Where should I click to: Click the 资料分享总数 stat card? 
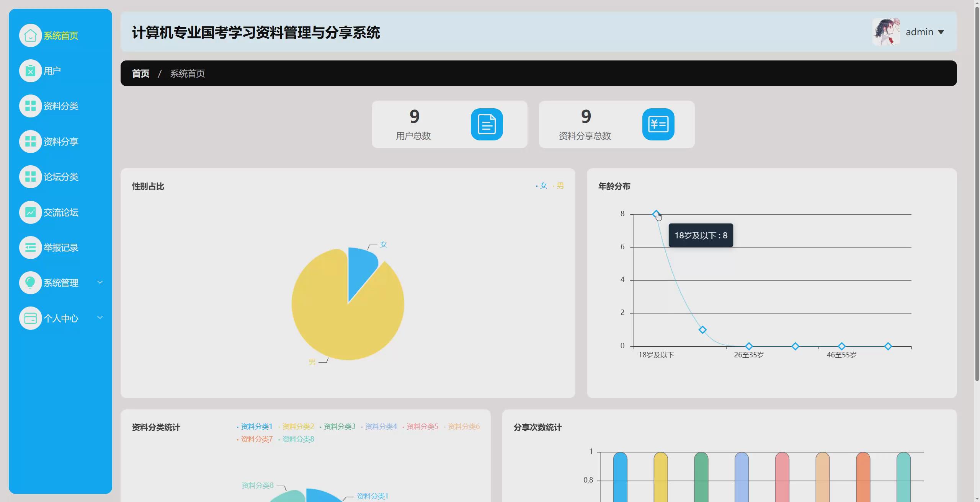click(616, 124)
